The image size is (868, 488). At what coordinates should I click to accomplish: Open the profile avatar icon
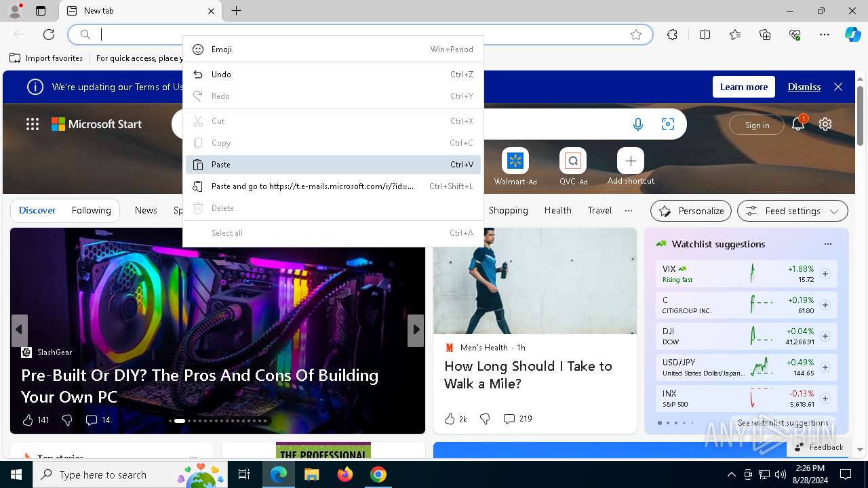click(14, 11)
